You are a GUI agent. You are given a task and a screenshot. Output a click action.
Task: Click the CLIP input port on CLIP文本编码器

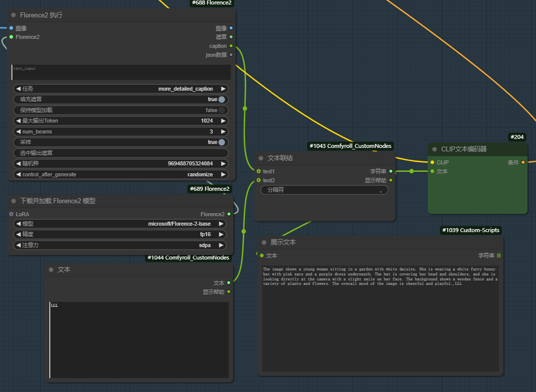(432, 162)
